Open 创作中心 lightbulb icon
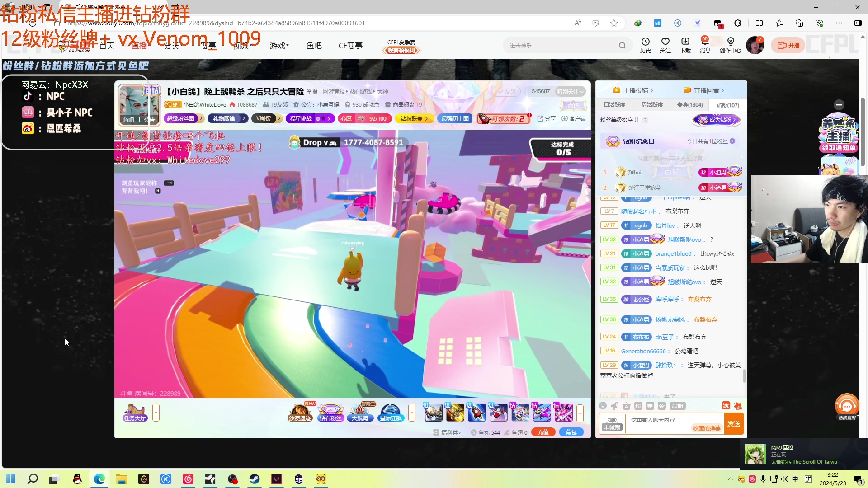868x488 pixels. 730,45
